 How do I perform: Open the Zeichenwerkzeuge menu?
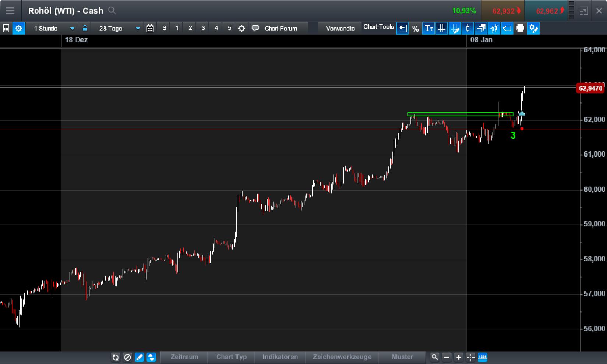(342, 357)
